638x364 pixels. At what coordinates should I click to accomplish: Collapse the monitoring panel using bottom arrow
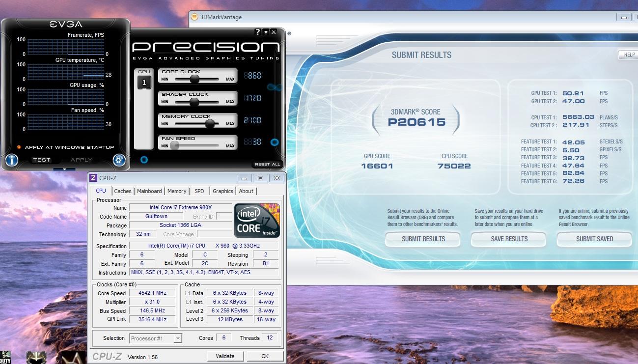(64, 169)
